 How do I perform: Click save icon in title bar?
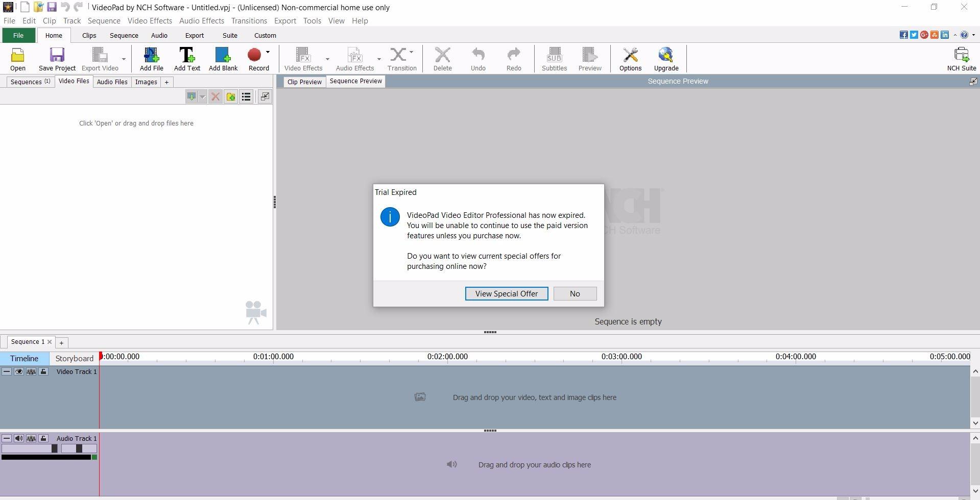pyautogui.click(x=52, y=7)
